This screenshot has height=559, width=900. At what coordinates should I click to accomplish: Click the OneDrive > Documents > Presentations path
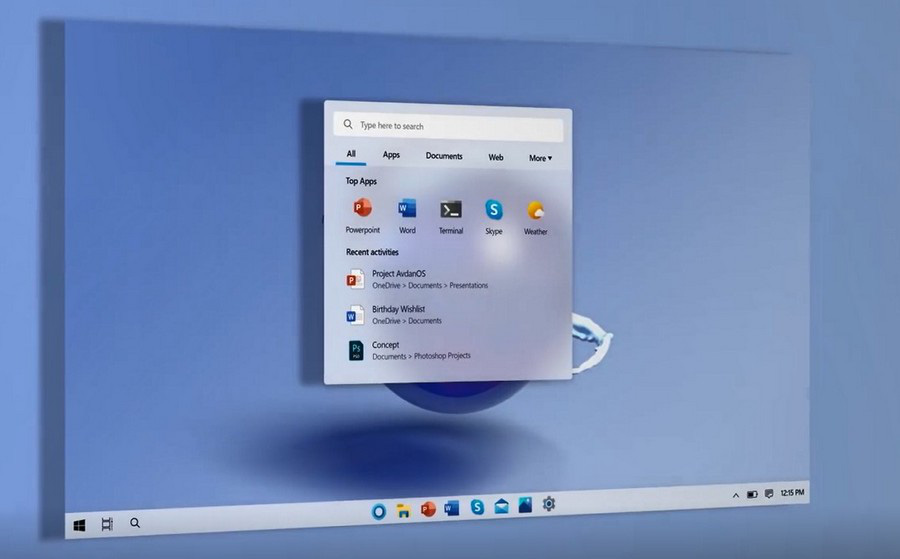click(430, 285)
